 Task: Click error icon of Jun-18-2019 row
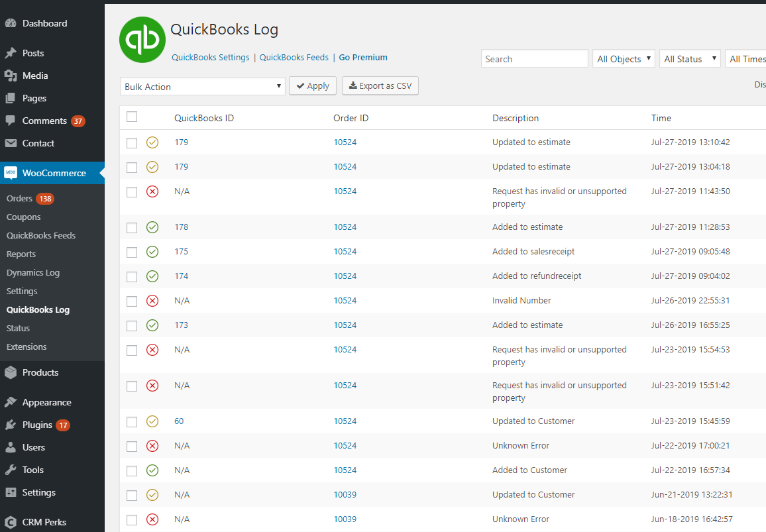click(152, 519)
